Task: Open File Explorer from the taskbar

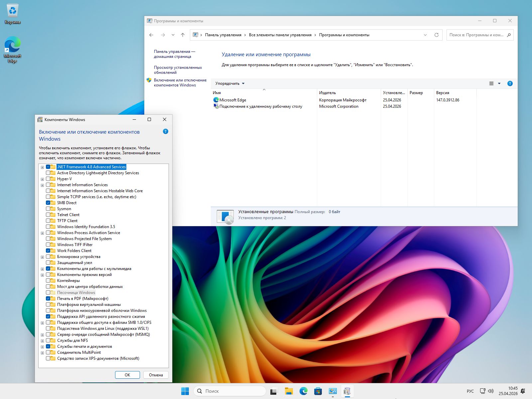Action: (289, 391)
